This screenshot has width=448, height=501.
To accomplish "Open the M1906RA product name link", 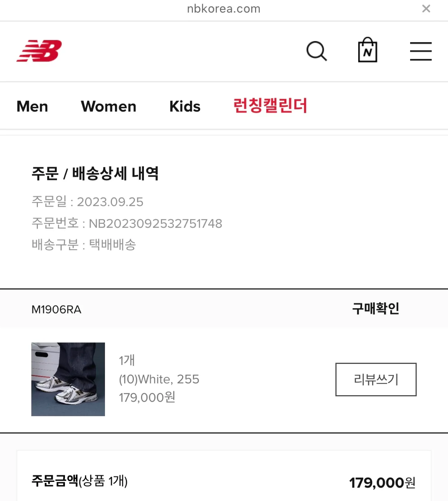I will 56,309.
